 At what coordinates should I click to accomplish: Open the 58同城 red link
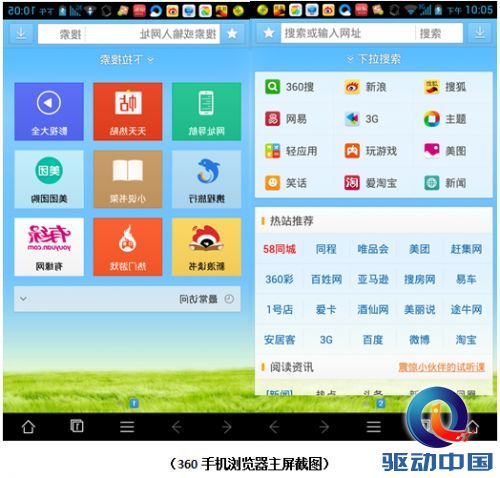pos(279,249)
